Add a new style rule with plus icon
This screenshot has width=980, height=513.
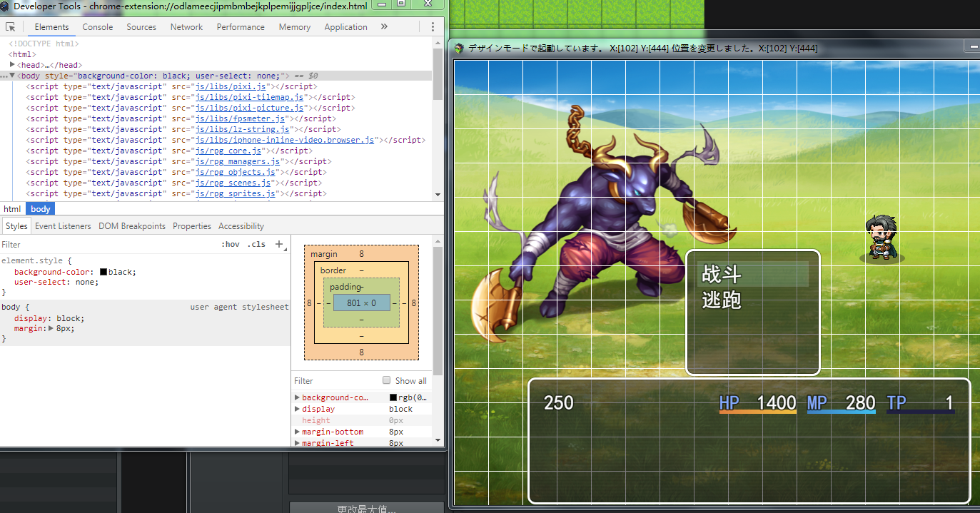coord(279,244)
